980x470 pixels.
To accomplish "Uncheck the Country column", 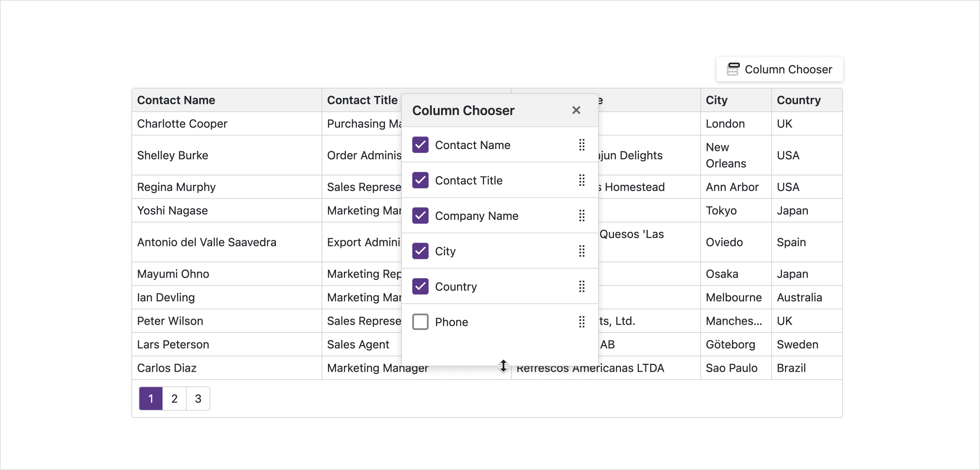I will point(420,286).
